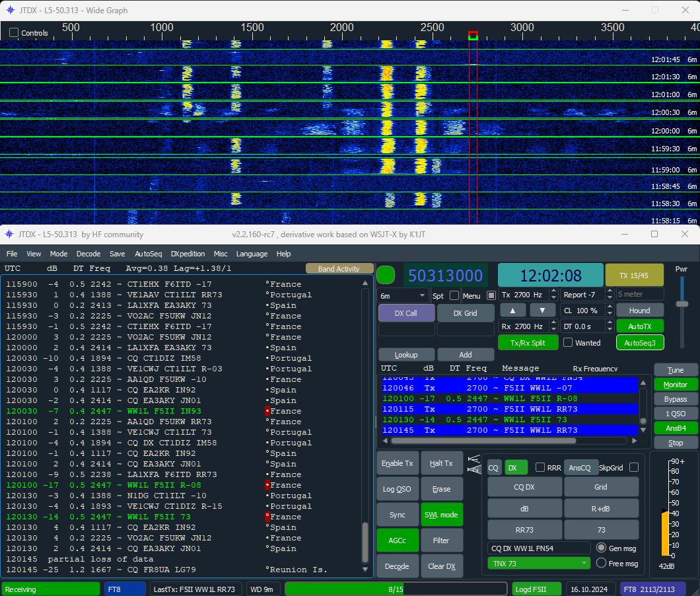Select the vertical message tab 1
This screenshot has width=700, height=596.
(x=473, y=459)
